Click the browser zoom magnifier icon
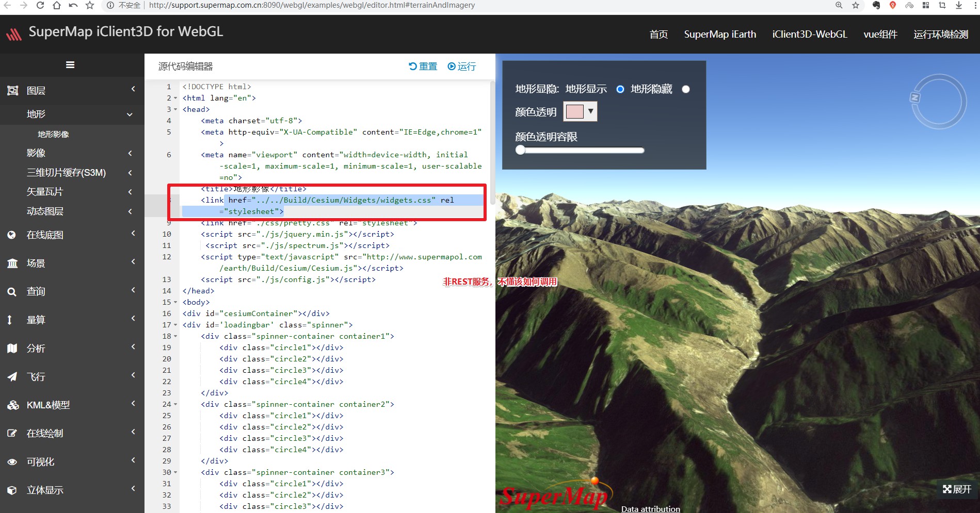Screen dimensions: 980x513 pos(839,5)
